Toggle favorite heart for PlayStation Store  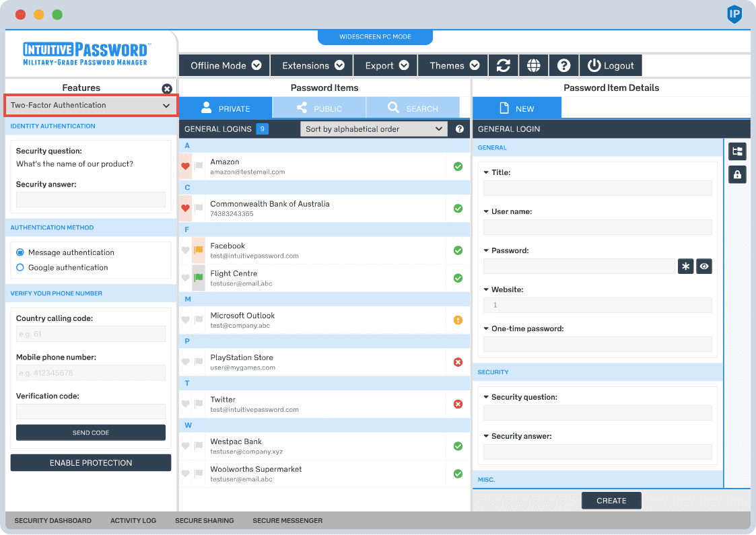[185, 361]
